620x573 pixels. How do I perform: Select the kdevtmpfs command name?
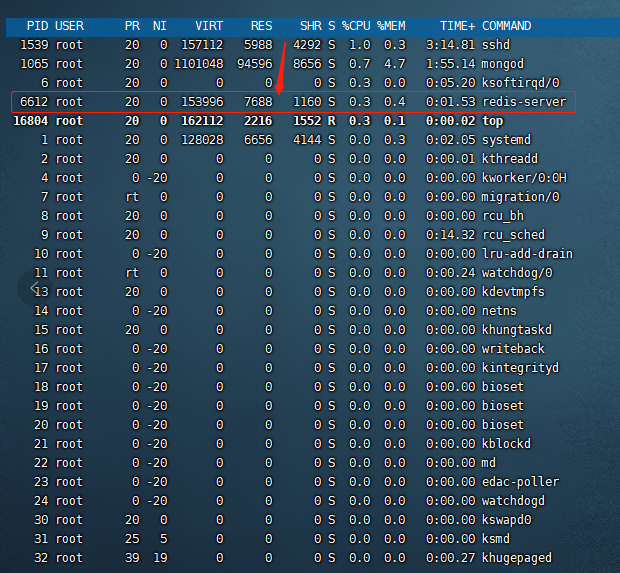[x=514, y=292]
